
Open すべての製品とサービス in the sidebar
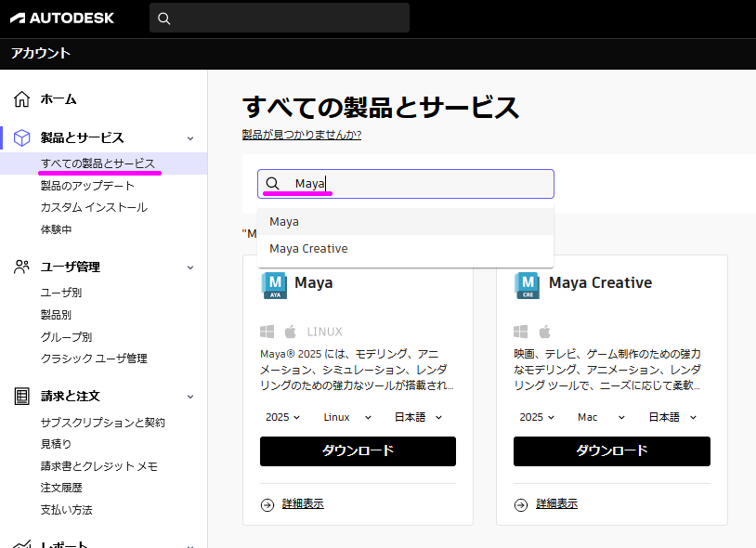pyautogui.click(x=98, y=163)
